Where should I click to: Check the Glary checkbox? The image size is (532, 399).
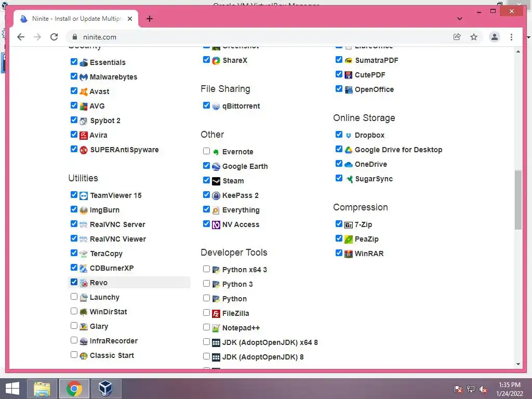[74, 326]
